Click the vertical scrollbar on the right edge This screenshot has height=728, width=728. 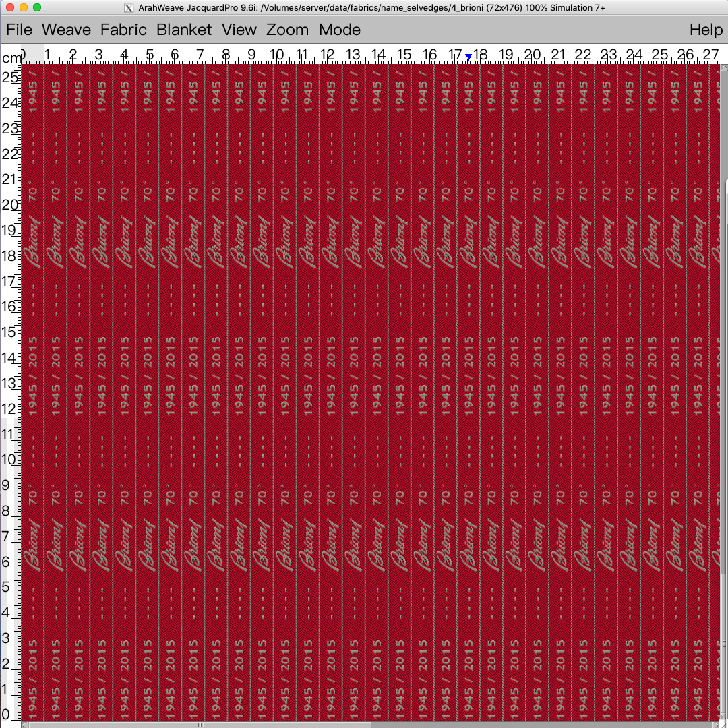tap(724, 392)
